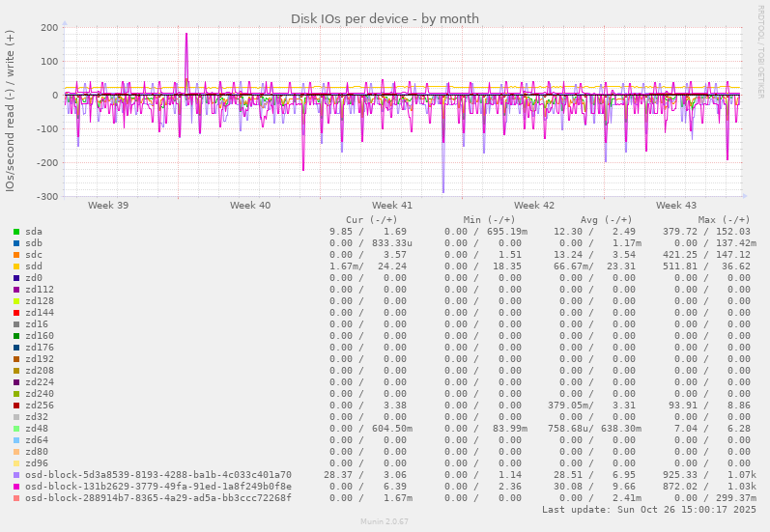Select the Week 42 x-axis label
This screenshot has height=532, width=770.
click(x=534, y=206)
